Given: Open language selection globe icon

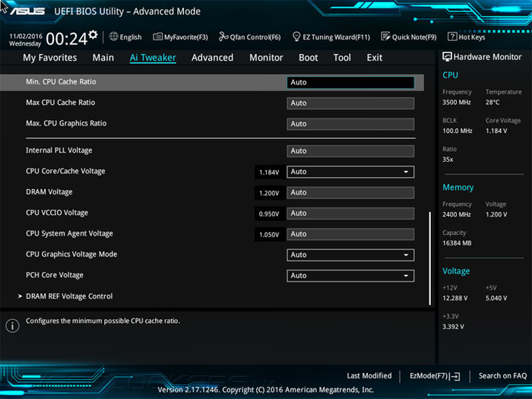Looking at the screenshot, I should click(x=114, y=36).
